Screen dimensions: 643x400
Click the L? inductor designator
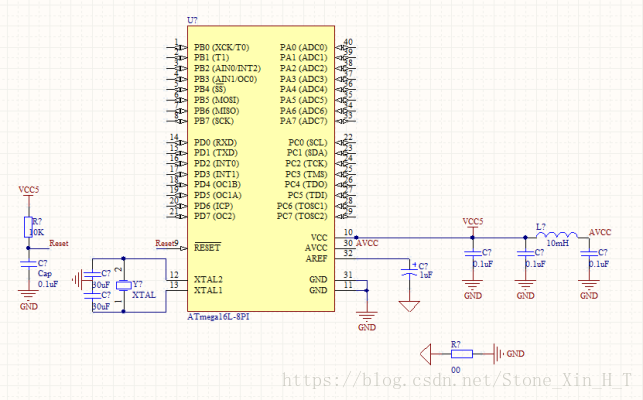pos(541,226)
